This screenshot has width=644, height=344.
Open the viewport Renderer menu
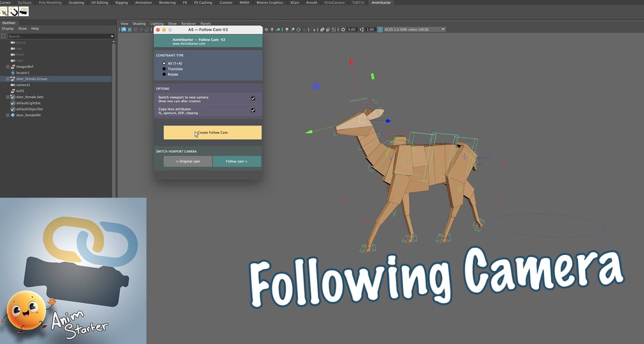pyautogui.click(x=188, y=24)
